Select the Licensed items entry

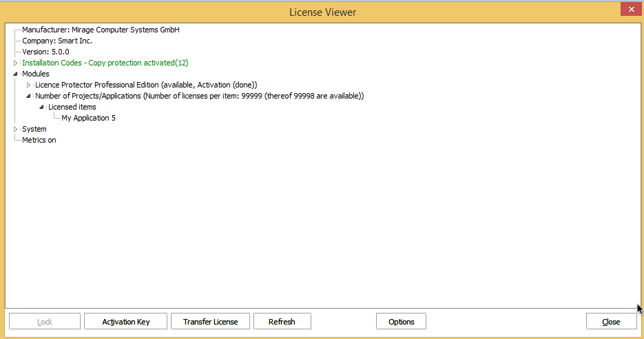[x=72, y=107]
